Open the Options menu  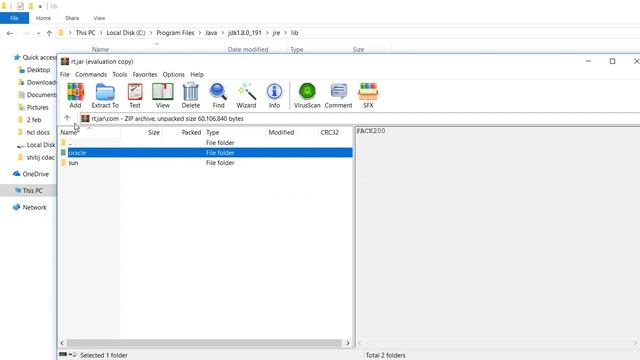point(173,74)
